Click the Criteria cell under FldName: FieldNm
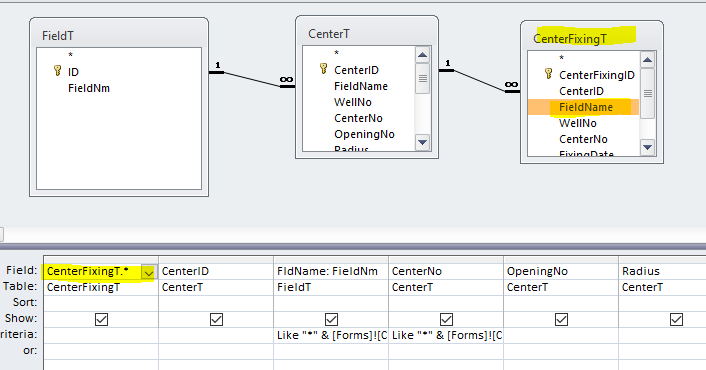 [330, 335]
